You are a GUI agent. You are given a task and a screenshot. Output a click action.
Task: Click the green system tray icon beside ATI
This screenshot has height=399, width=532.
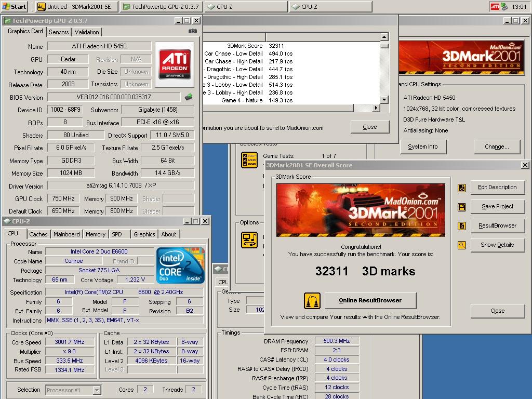pos(504,6)
